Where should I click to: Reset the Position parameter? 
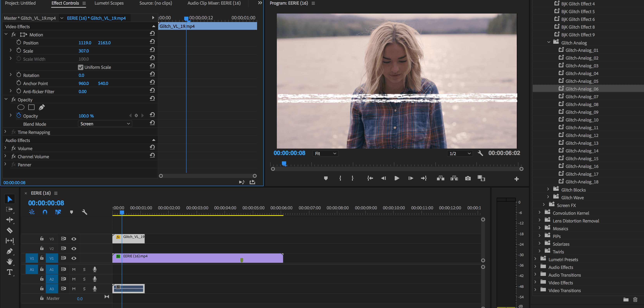[152, 42]
